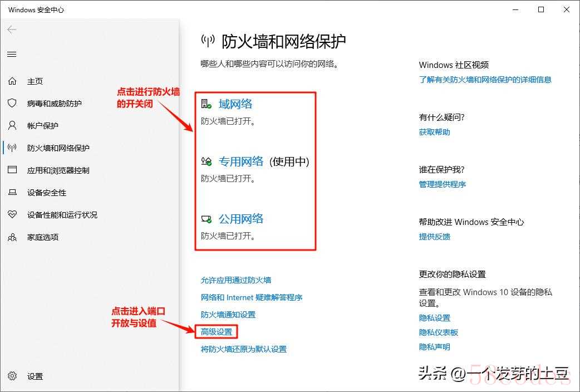The height and width of the screenshot is (392, 580).
Task: Open 病毒和威胁防护 section
Action: coord(55,104)
